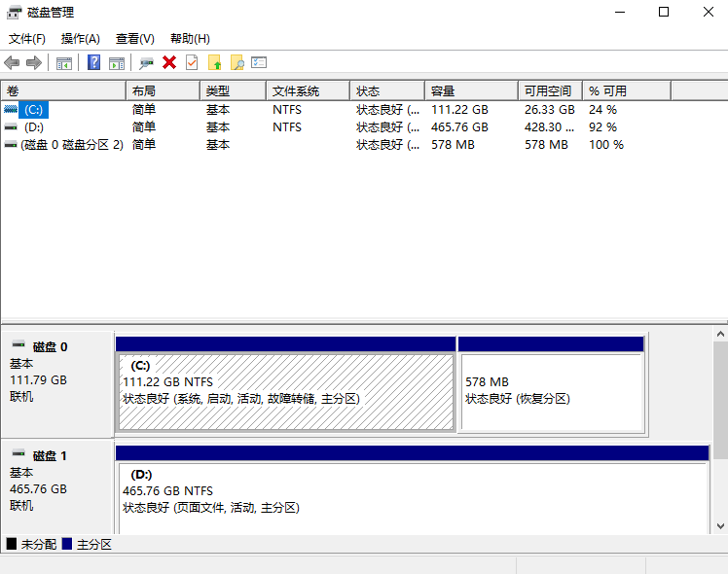
Task: Click the red X delete icon
Action: 169,63
